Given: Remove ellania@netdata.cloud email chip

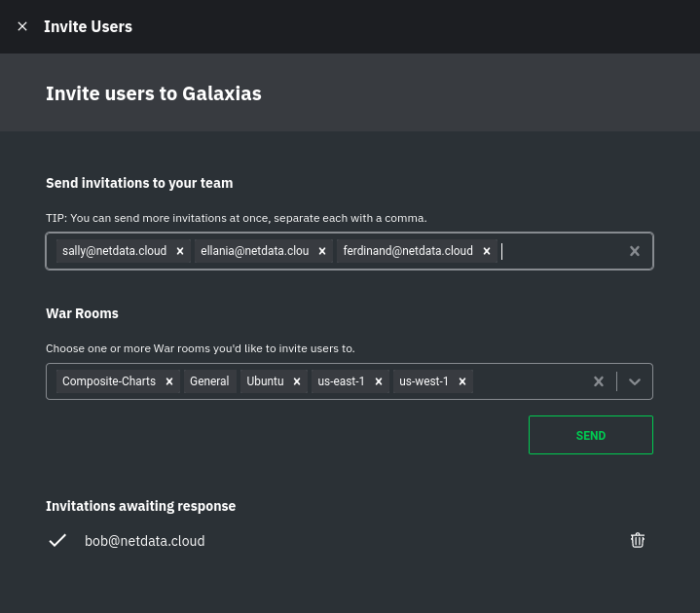Looking at the screenshot, I should tap(322, 251).
